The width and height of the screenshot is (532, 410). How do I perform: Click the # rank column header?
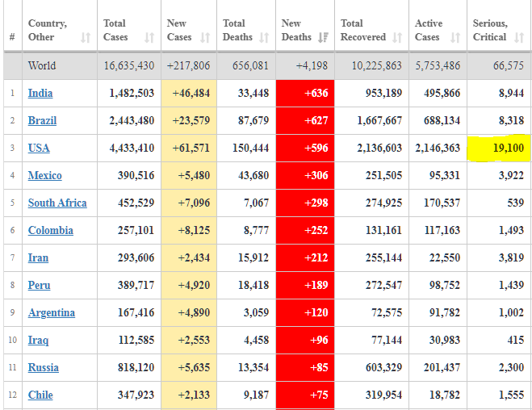pos(12,37)
